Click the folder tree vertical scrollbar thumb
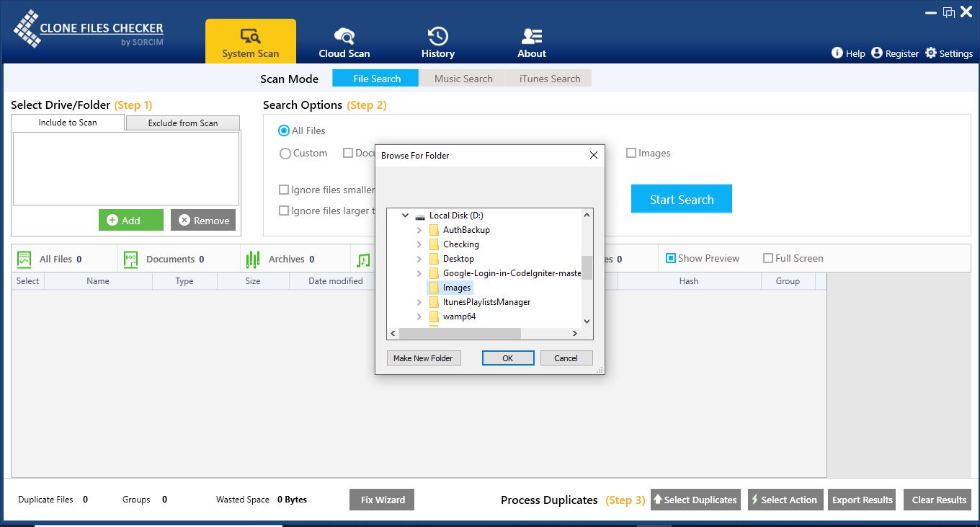 (x=587, y=267)
